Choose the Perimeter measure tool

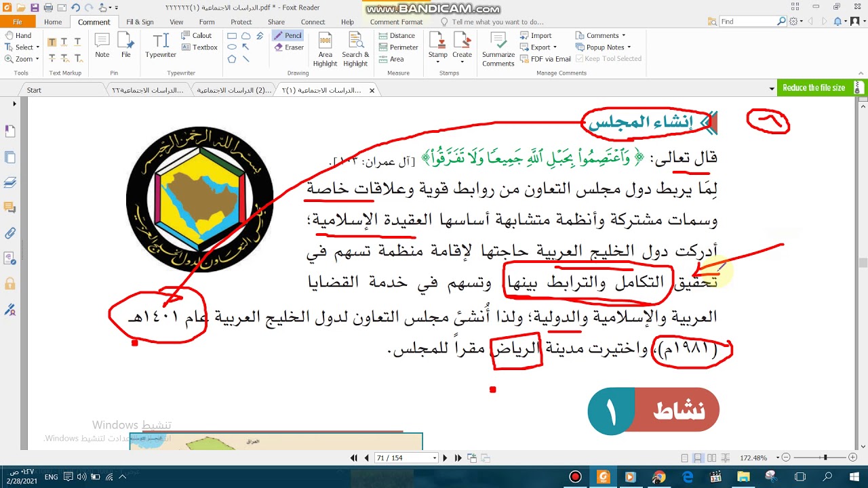tap(398, 47)
